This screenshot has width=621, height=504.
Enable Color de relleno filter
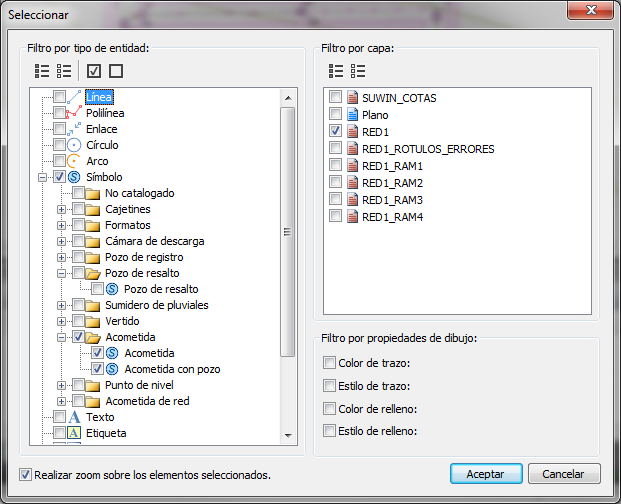click(x=329, y=408)
